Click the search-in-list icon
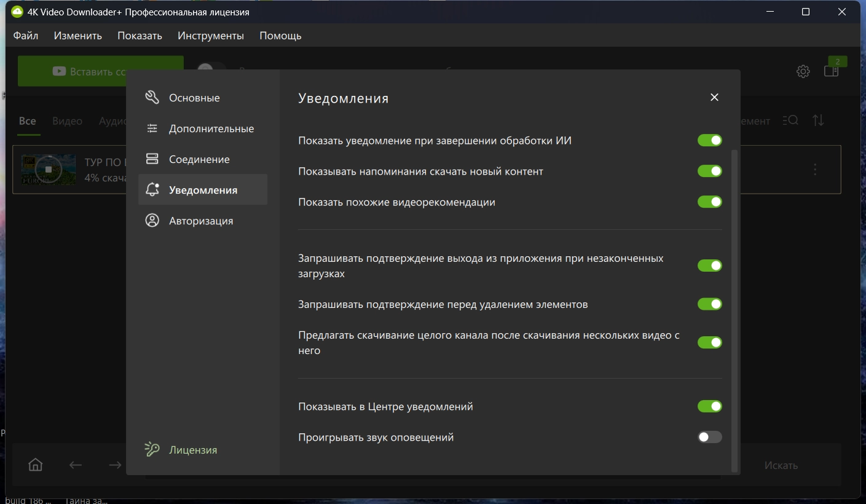Viewport: 866px width, 504px height. point(790,120)
